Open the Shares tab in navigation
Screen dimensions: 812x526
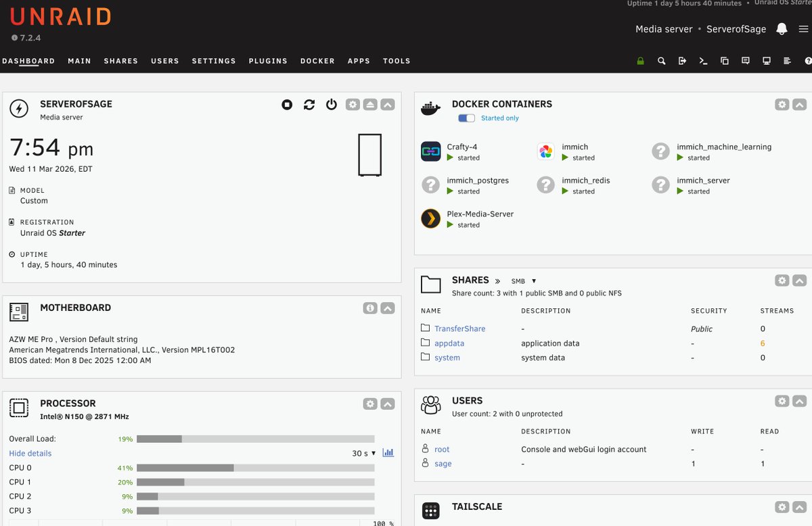point(121,61)
